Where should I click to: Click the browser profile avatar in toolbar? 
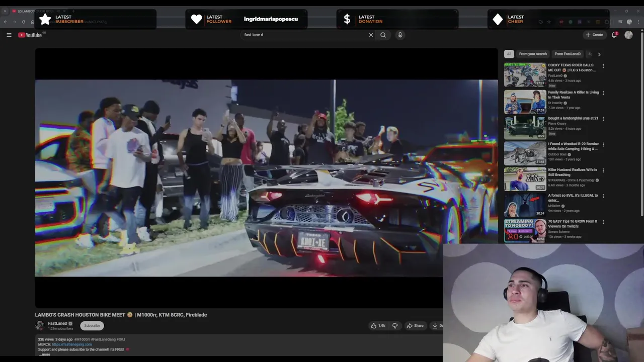point(629,22)
